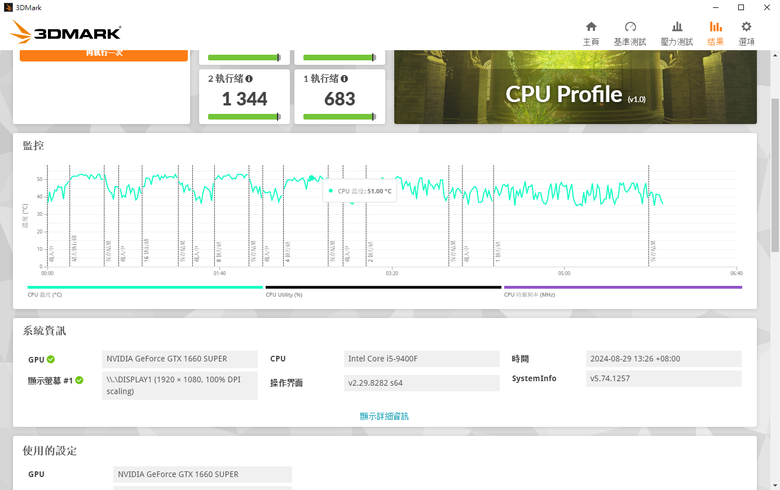Click the green bar under score 683

pos(340,116)
